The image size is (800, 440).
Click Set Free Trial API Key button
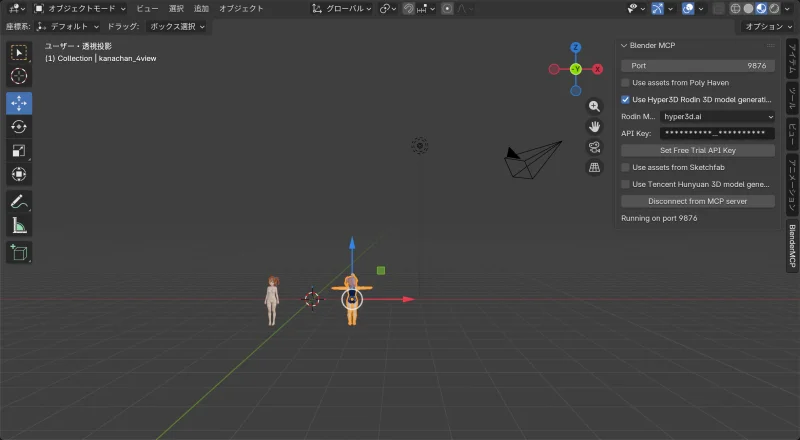[x=697, y=150]
